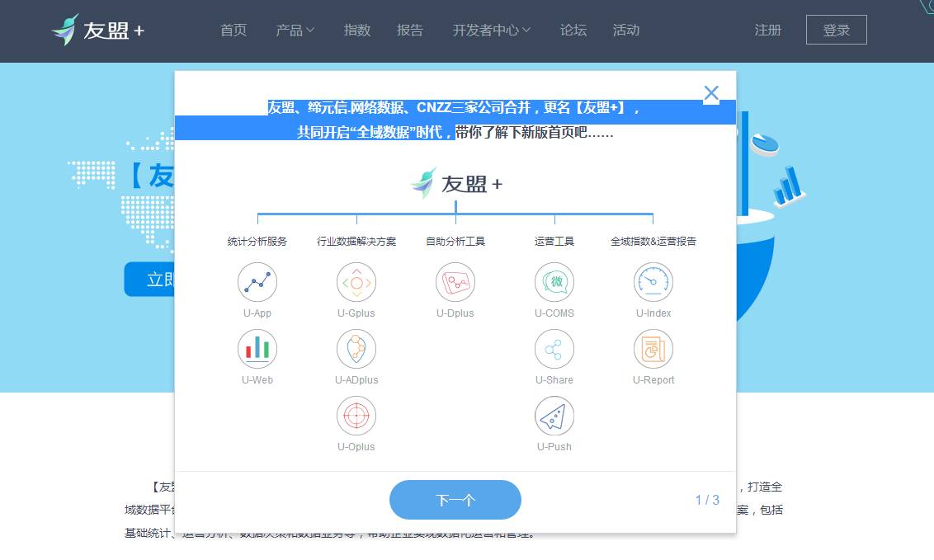Click the partly hidden blue 立即 button
Viewport: 934px width, 560px height.
click(149, 279)
